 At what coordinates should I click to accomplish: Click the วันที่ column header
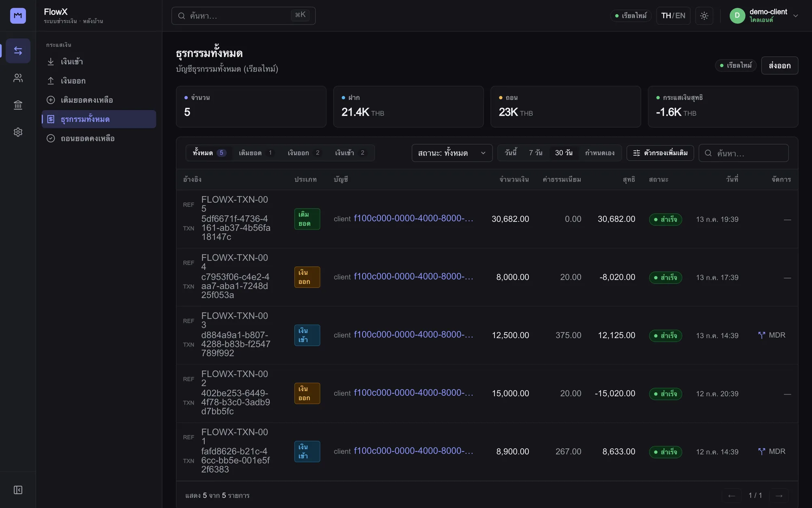[732, 179]
